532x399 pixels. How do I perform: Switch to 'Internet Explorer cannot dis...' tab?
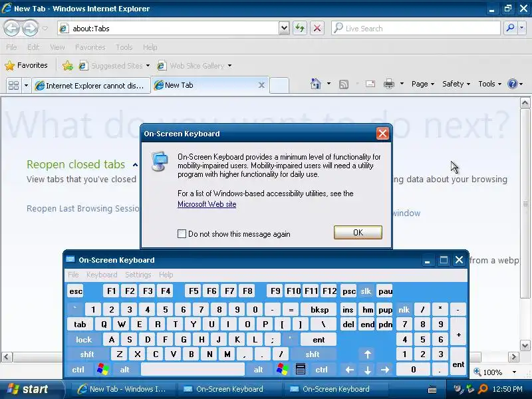click(91, 85)
